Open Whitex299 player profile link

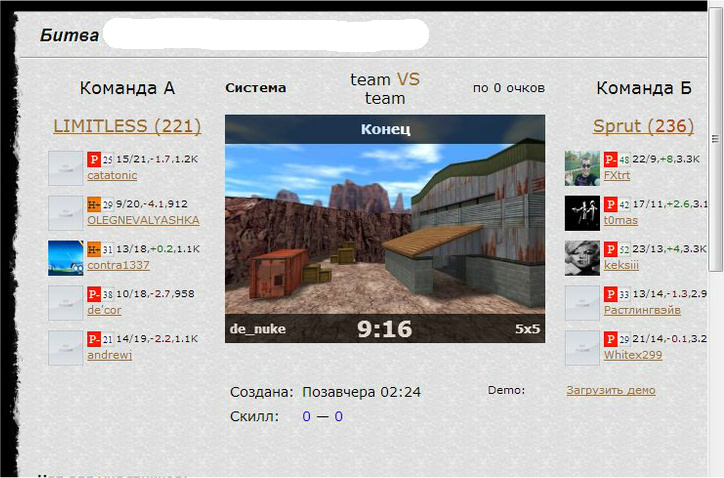(x=633, y=355)
